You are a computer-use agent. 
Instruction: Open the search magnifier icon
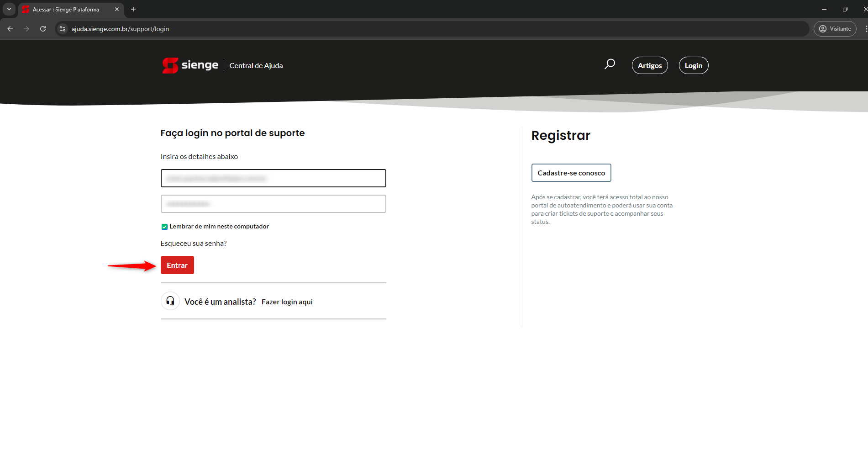coord(610,64)
